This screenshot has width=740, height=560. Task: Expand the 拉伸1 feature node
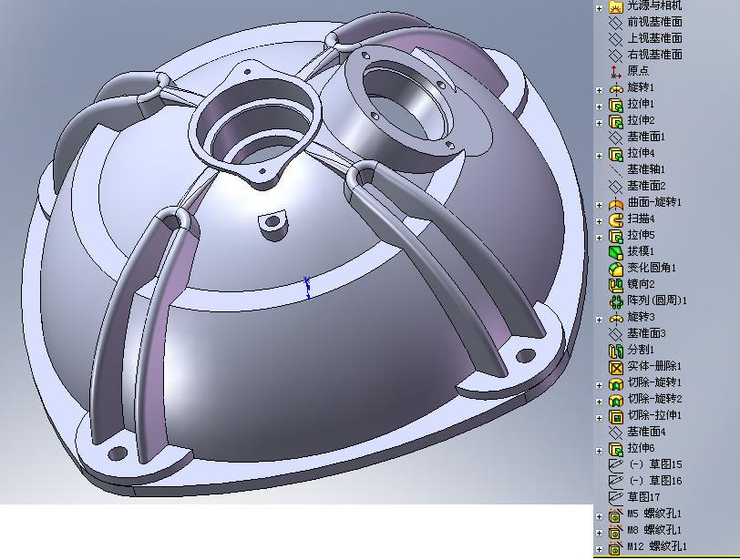600,107
